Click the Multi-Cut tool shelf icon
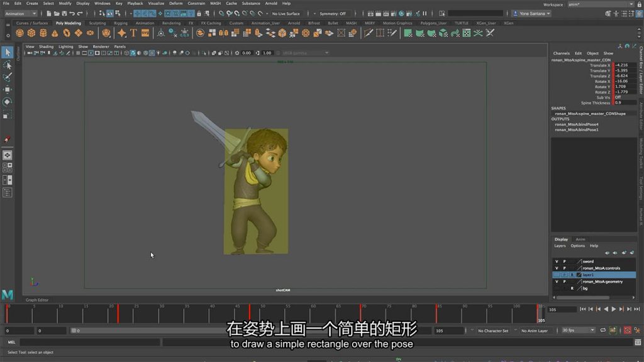The height and width of the screenshot is (362, 644). (x=369, y=33)
